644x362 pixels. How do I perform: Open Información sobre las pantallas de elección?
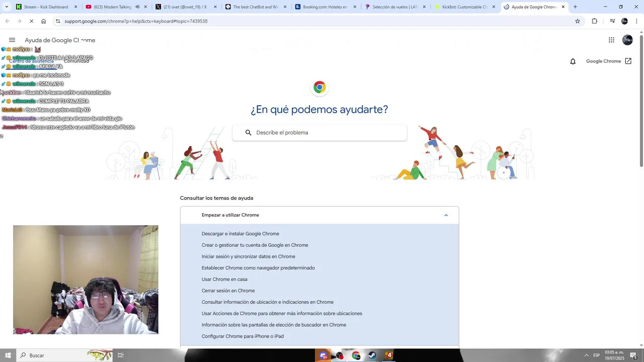point(274,325)
